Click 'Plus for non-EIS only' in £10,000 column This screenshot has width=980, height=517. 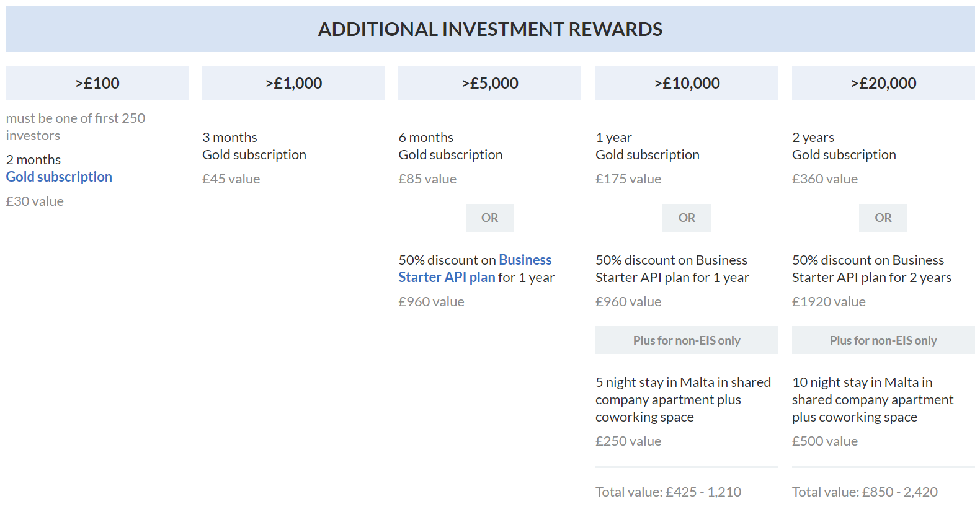[687, 340]
